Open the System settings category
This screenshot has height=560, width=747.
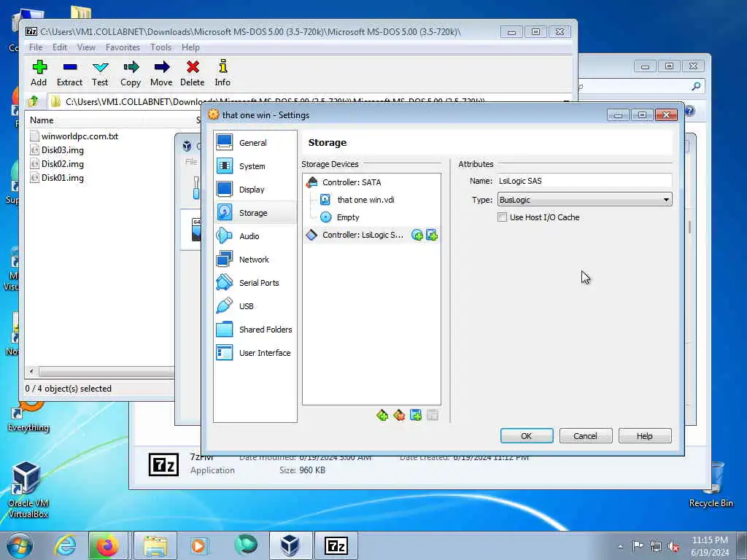pyautogui.click(x=255, y=166)
